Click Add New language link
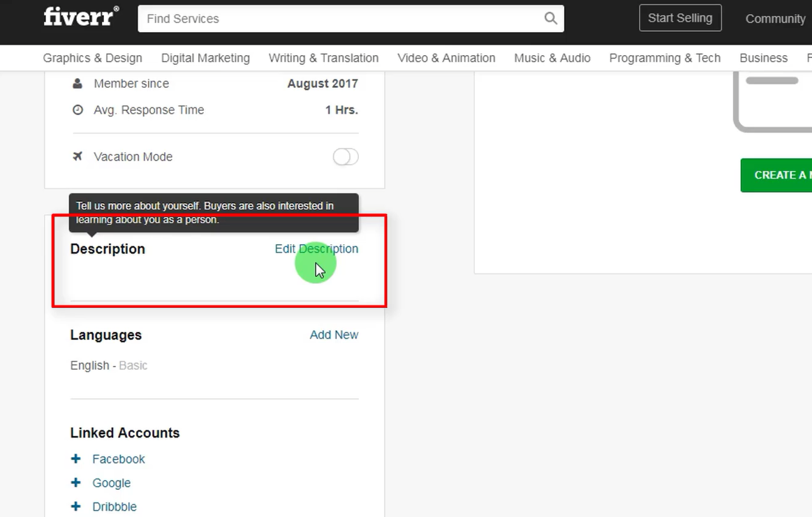This screenshot has height=517, width=812. (334, 335)
